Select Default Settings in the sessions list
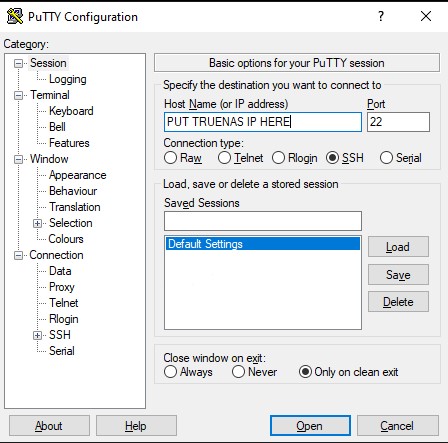The height and width of the screenshot is (443, 448). coord(263,244)
